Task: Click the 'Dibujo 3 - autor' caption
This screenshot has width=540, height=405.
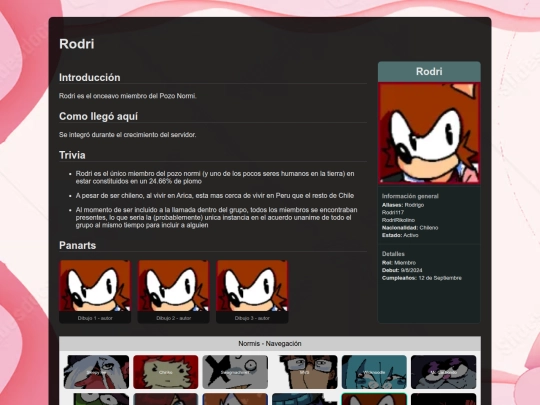Action: 252,318
